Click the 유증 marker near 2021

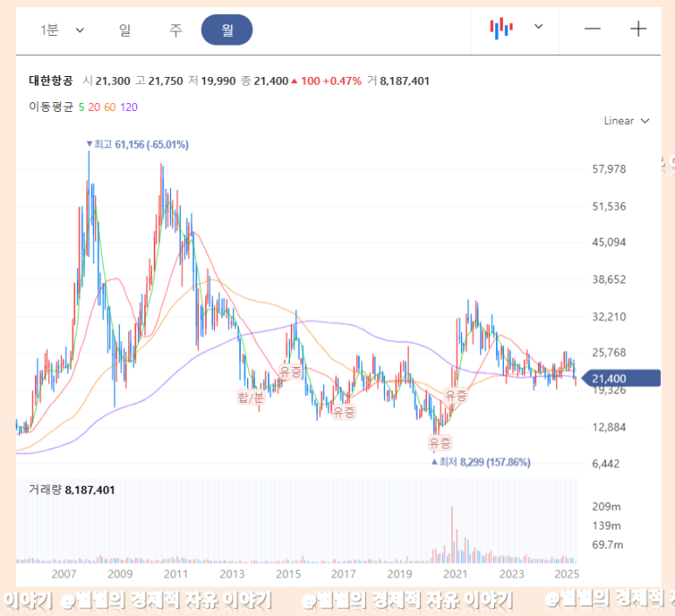click(456, 396)
